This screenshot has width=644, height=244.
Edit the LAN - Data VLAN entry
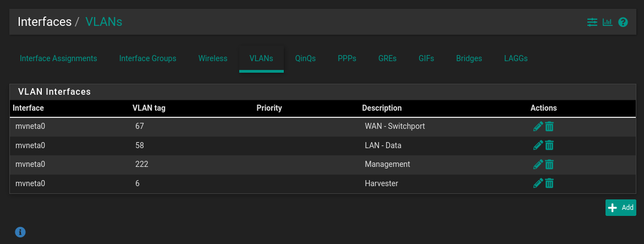[538, 145]
